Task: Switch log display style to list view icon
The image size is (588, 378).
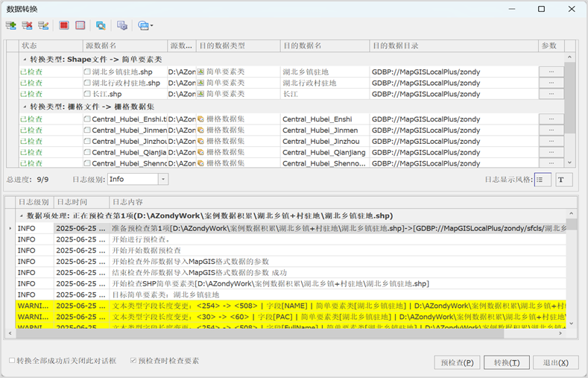Action: 543,180
